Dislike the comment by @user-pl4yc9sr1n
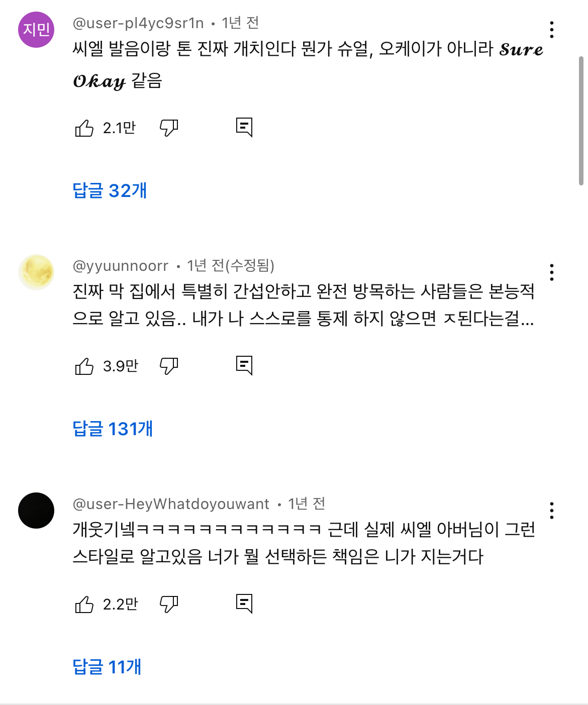The height and width of the screenshot is (705, 588). pyautogui.click(x=169, y=128)
